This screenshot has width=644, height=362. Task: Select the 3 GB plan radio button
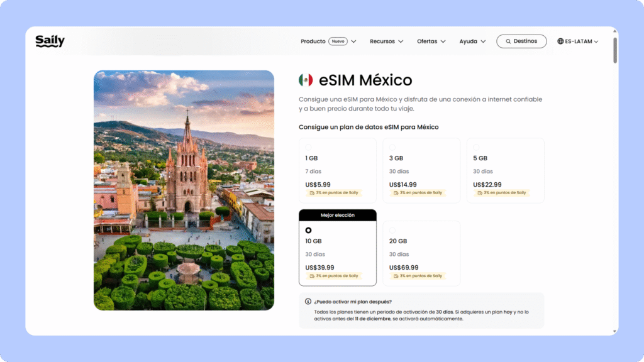(392, 148)
